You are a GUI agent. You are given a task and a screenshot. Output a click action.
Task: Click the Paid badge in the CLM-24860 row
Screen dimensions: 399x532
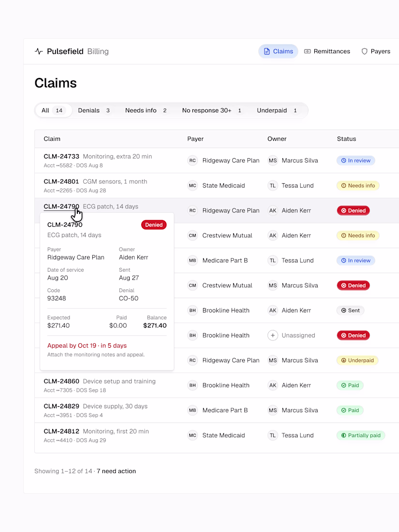[350, 385]
